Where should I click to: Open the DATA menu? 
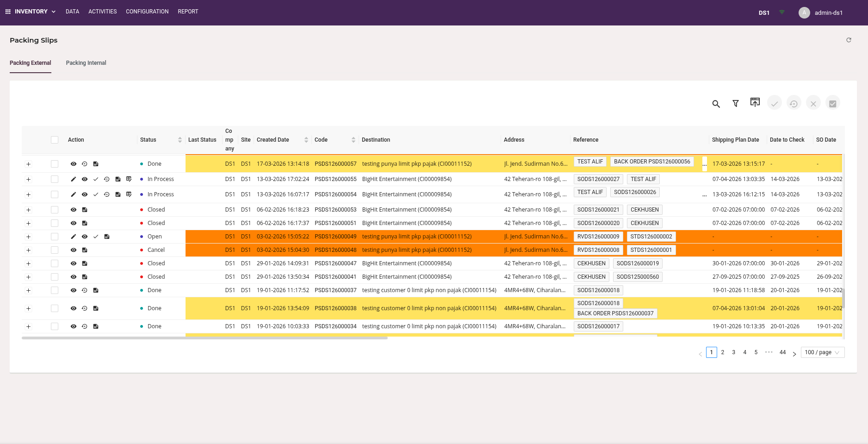coord(72,12)
